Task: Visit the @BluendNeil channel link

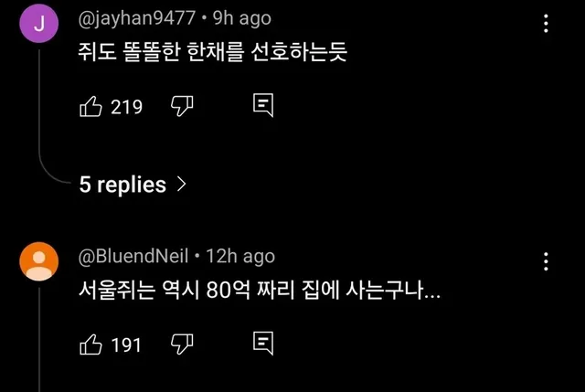Action: 135,256
